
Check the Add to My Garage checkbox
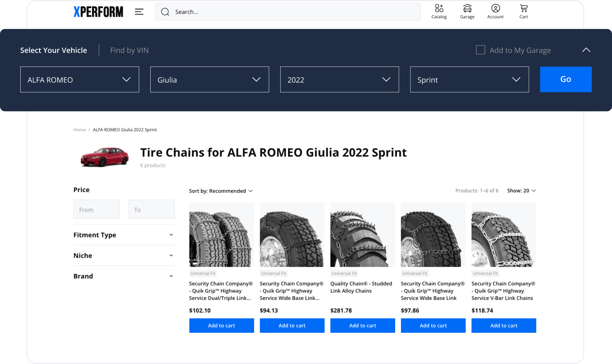pyautogui.click(x=480, y=50)
